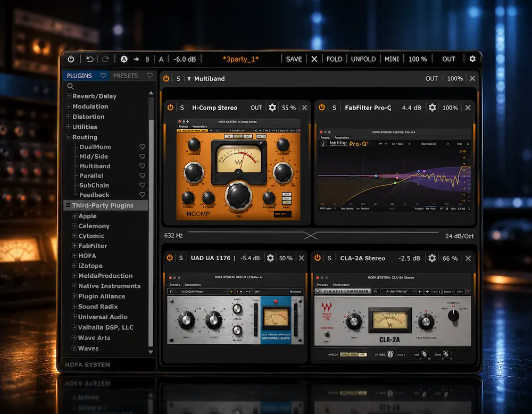Favorite the Parallel module
Viewport: 532px width, 414px height.
[x=142, y=176]
